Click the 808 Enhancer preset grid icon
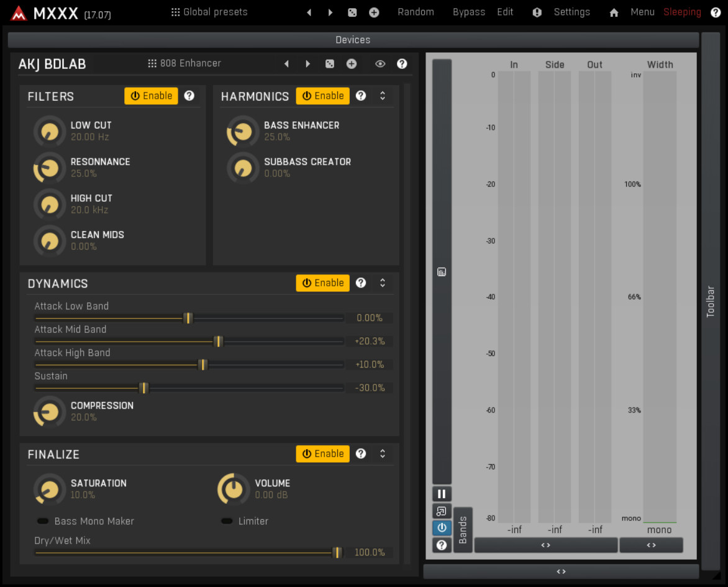Viewport: 728px width, 587px height. (152, 63)
